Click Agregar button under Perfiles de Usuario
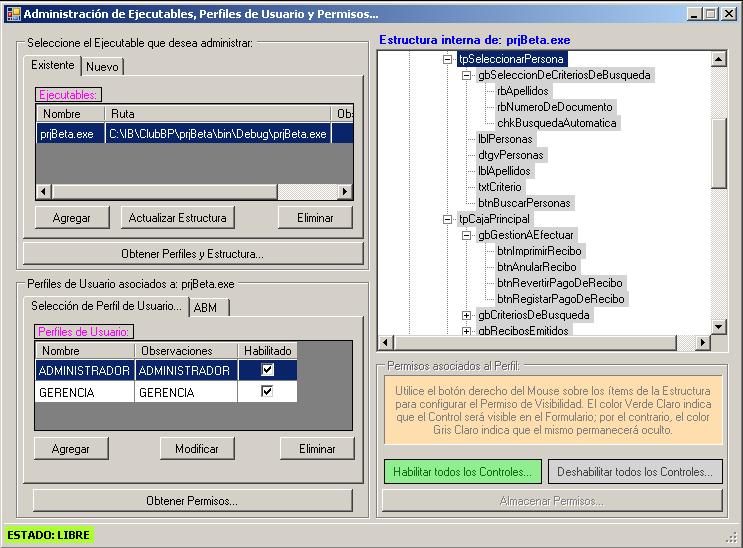Image resolution: width=743 pixels, height=548 pixels. coord(71,448)
